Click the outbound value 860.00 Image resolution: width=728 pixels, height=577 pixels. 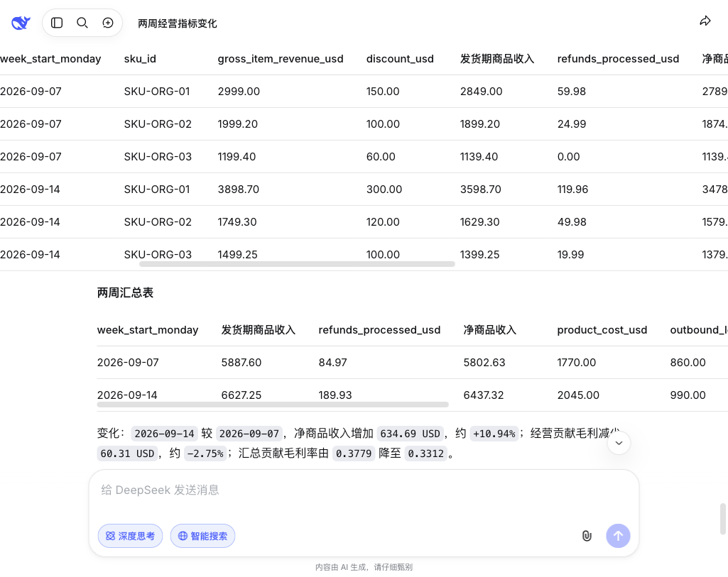[x=688, y=362]
